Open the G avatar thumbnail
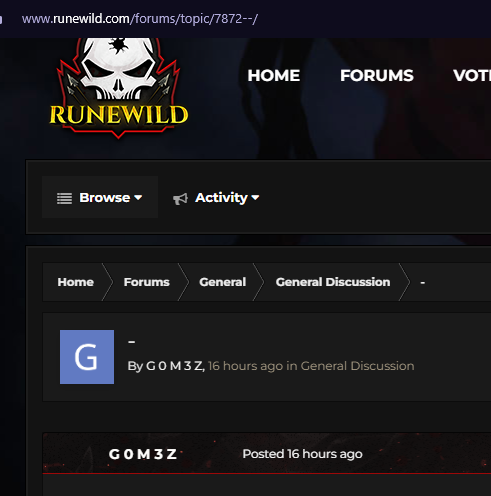Viewport: 491px width, 496px height. (87, 357)
